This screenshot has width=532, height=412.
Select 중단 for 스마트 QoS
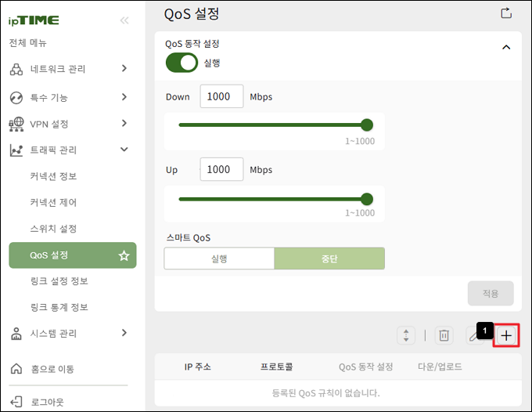coord(329,258)
